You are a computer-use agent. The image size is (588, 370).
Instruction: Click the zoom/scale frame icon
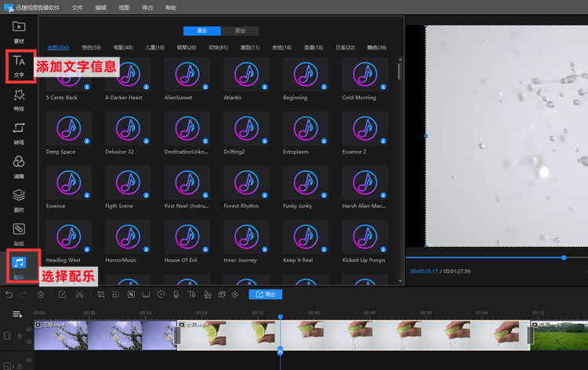point(116,295)
